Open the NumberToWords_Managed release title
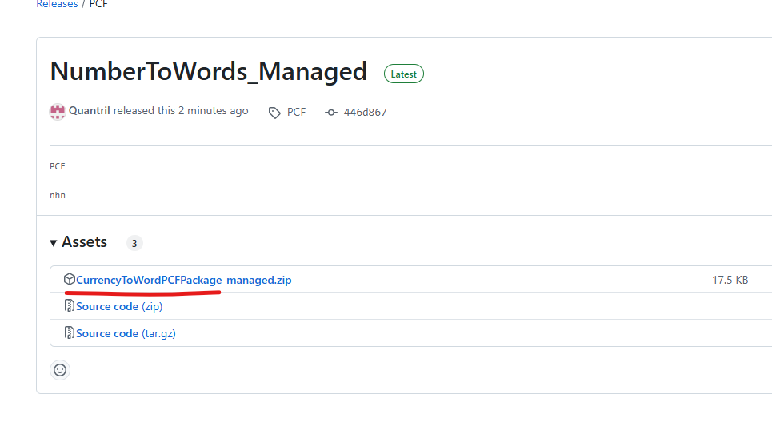The height and width of the screenshot is (442, 772). [x=208, y=72]
